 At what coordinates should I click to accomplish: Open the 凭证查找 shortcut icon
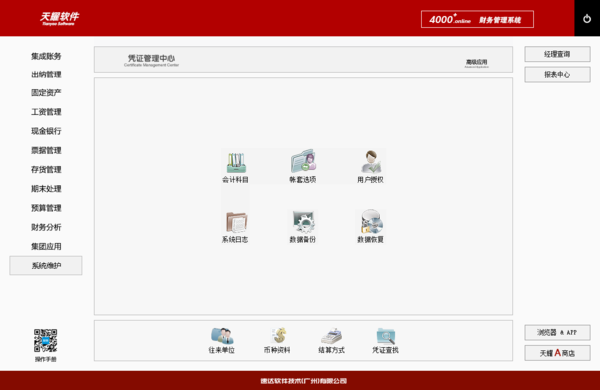(385, 340)
